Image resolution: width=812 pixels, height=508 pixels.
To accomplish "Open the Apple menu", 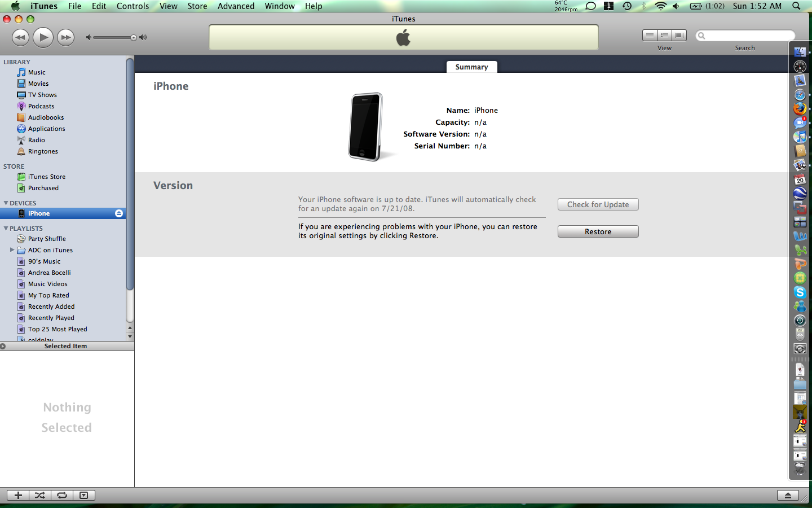I will (x=15, y=6).
